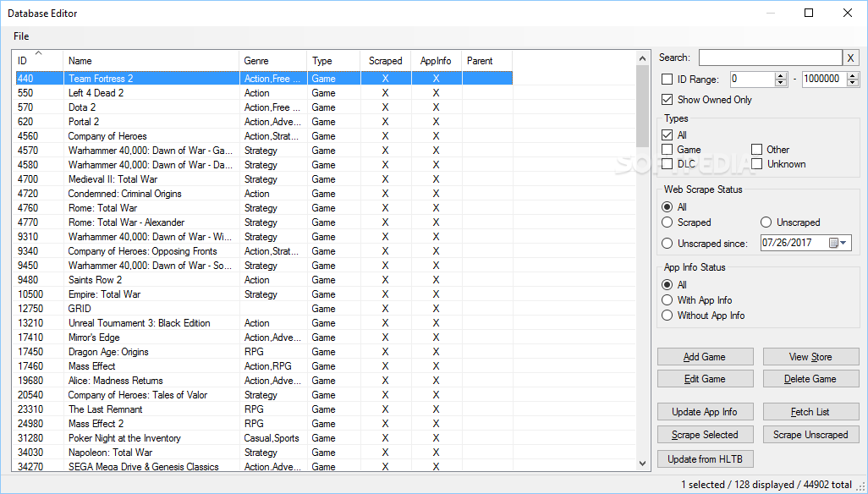Select the GRID row
Image resolution: width=868 pixels, height=494 pixels.
pyautogui.click(x=263, y=309)
